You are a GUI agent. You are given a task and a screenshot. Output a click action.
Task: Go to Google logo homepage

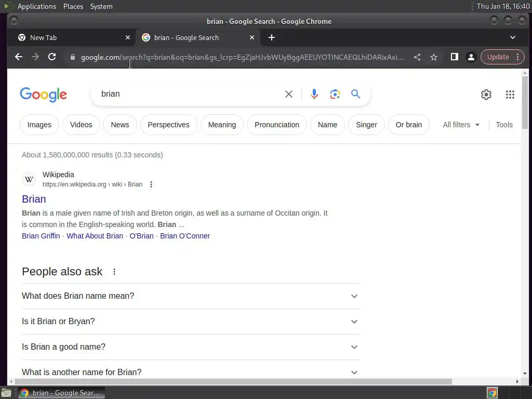(44, 95)
